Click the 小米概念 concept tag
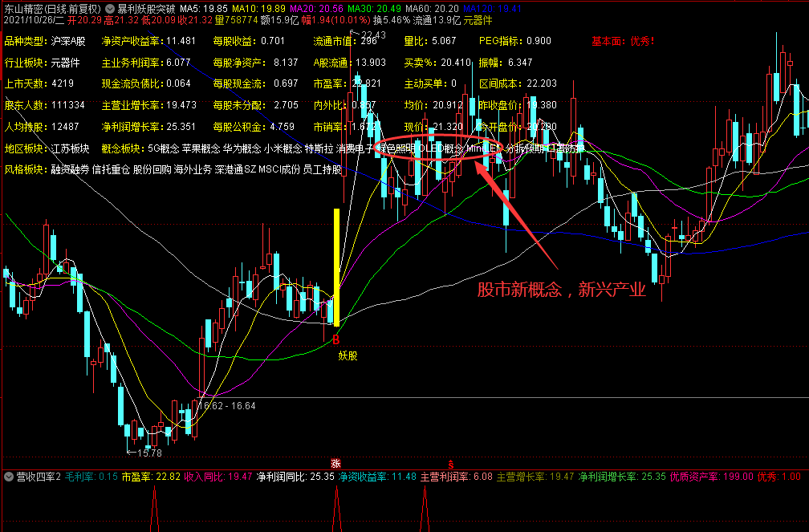This screenshot has height=532, width=809. (x=283, y=148)
